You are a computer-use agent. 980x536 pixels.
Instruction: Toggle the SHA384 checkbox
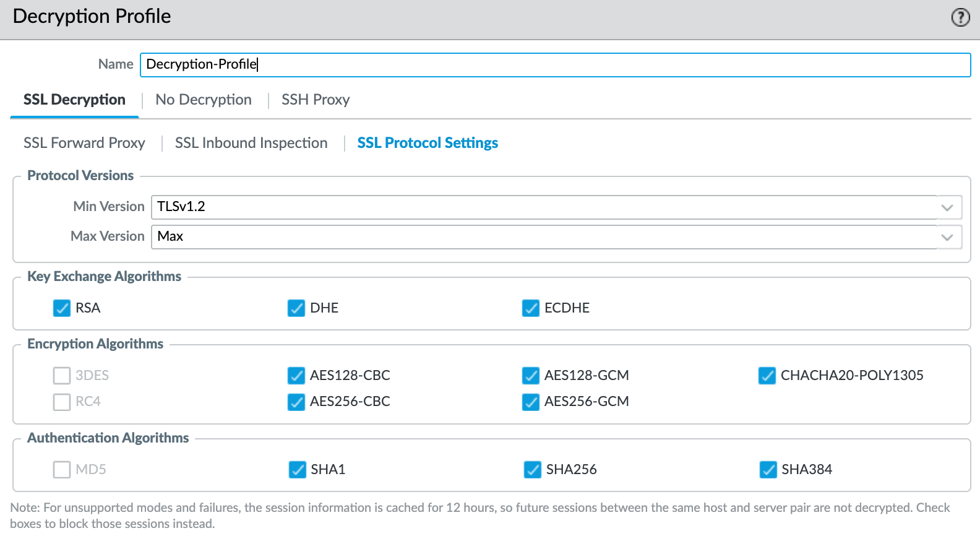tap(768, 470)
